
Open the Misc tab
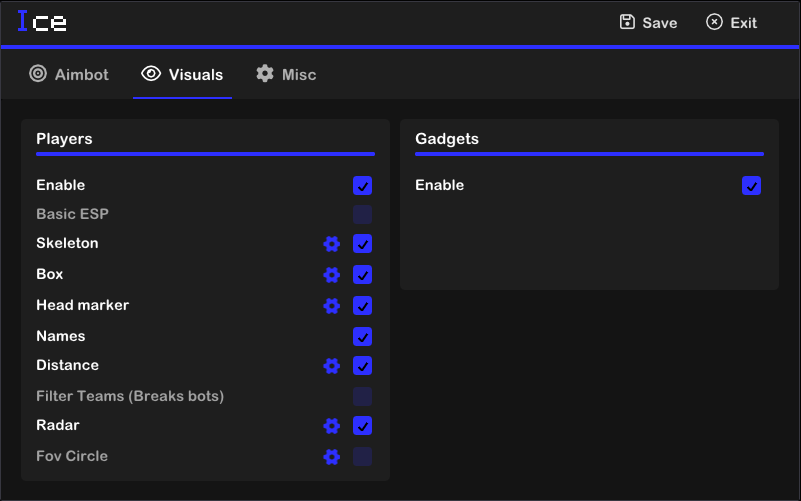286,74
